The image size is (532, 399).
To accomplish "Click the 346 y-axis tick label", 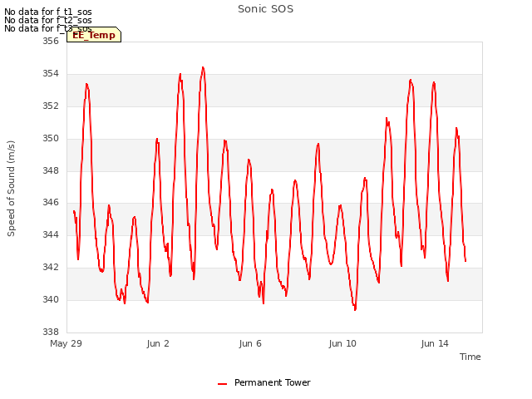I will [x=51, y=203].
